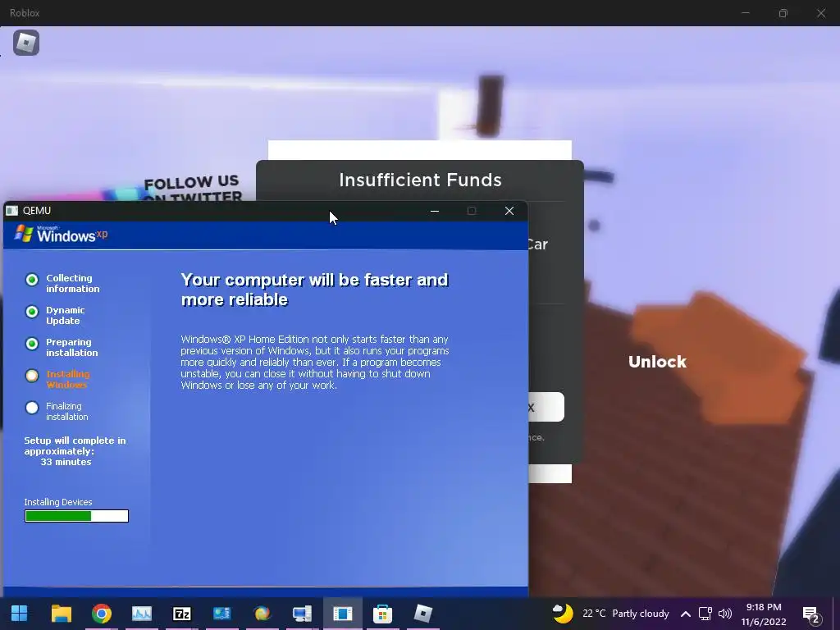The width and height of the screenshot is (840, 630).
Task: Maximize the QEMU window
Action: coord(472,211)
